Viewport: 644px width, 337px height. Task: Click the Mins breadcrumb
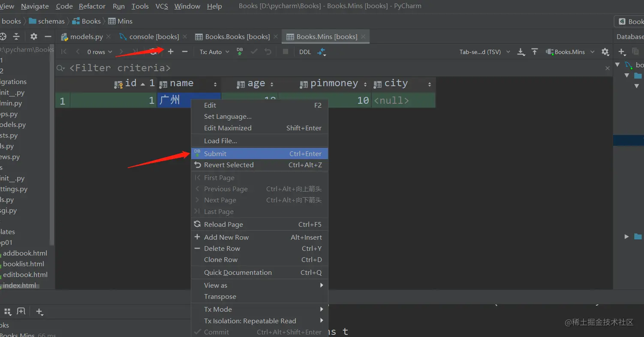tap(120, 21)
